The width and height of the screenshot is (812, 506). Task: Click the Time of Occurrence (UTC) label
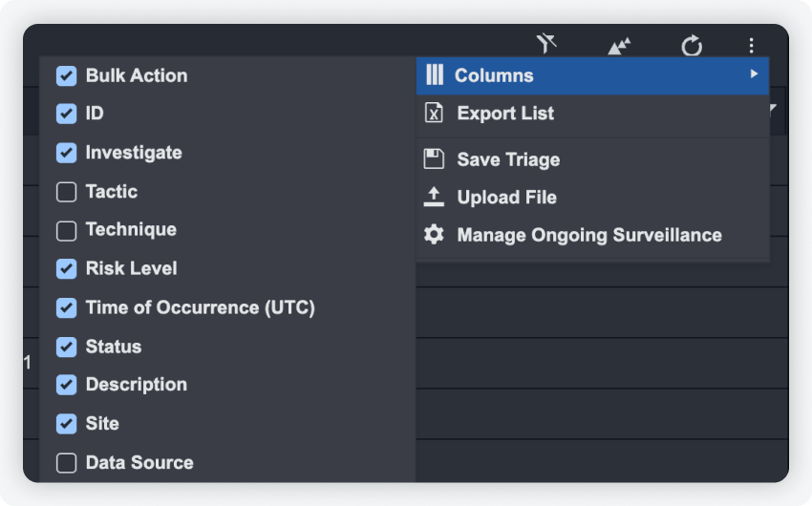tap(200, 307)
